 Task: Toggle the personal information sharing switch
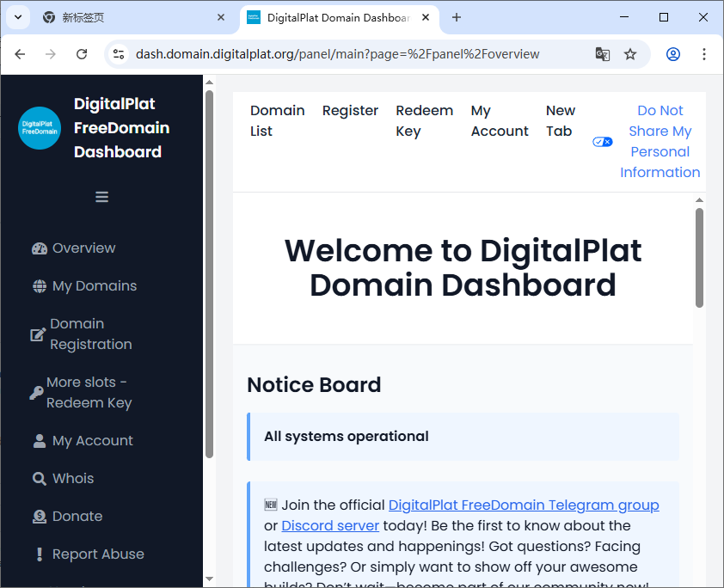(603, 142)
